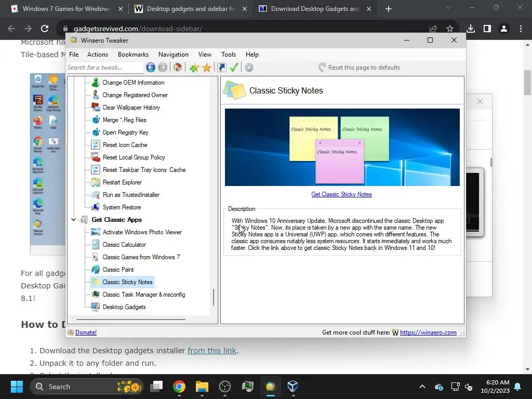Go to Winaero Tweaker home page icon
This screenshot has height=399, width=532.
(178, 68)
